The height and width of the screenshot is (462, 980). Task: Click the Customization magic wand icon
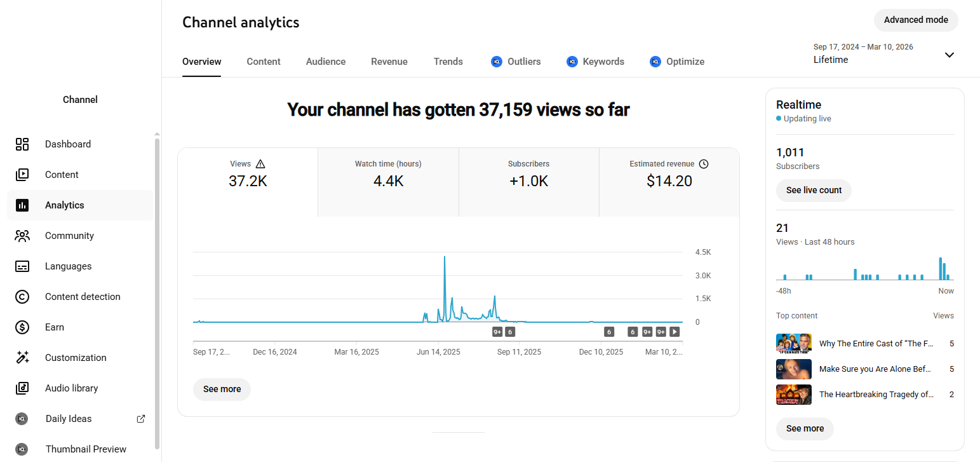22,358
